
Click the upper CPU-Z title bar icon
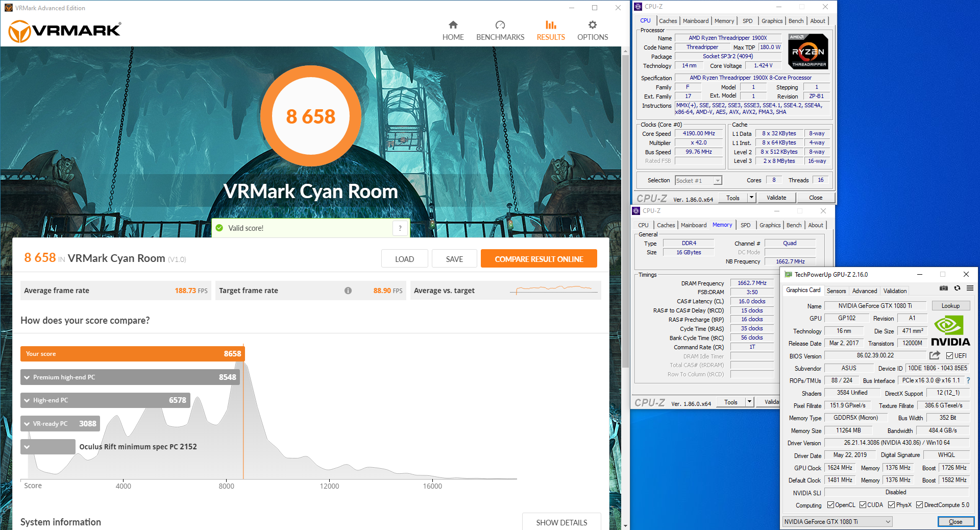point(638,7)
